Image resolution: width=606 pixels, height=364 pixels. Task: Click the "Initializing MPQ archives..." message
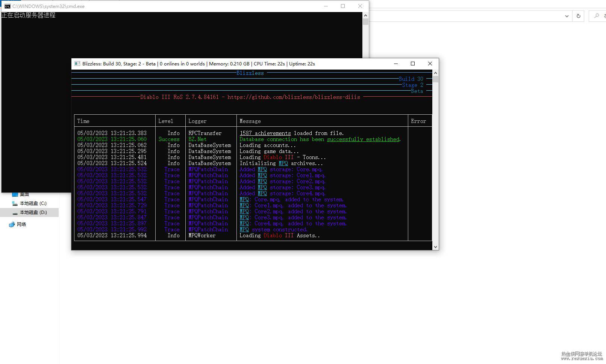281,163
